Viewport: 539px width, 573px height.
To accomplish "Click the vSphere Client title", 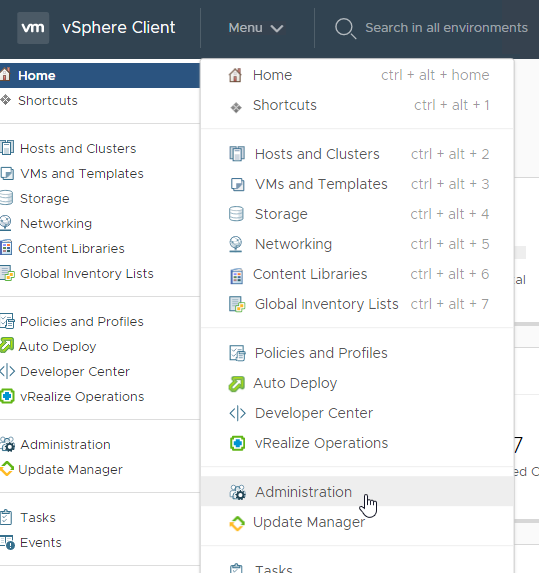I will click(119, 28).
